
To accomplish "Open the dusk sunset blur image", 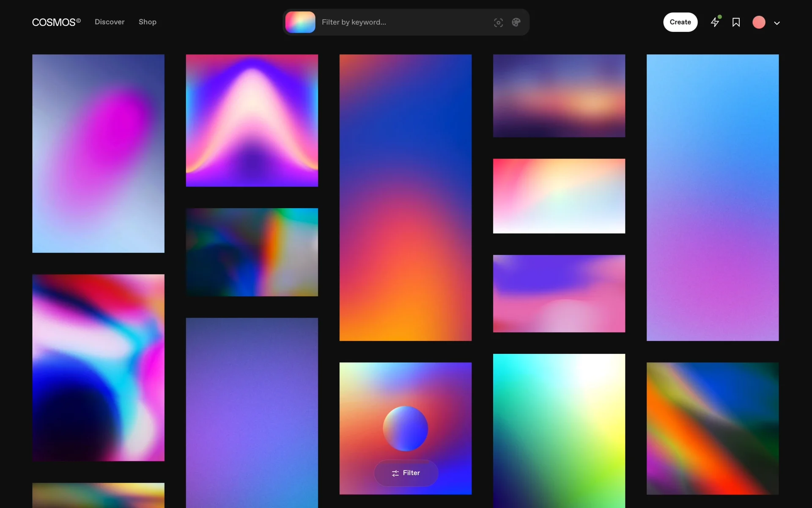I will click(559, 96).
